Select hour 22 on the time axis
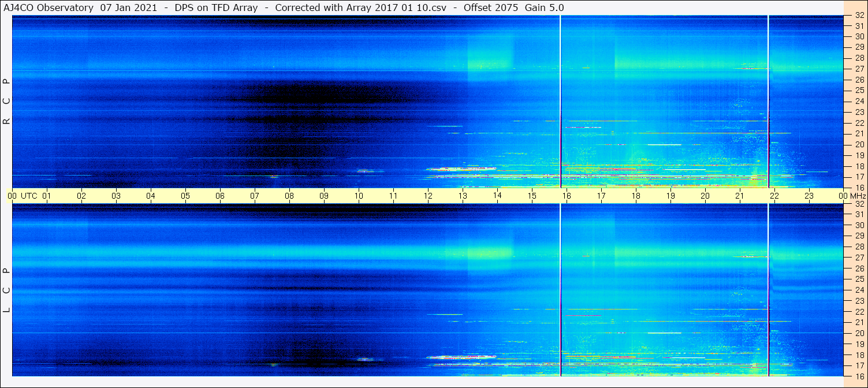868x388 pixels. (774, 196)
